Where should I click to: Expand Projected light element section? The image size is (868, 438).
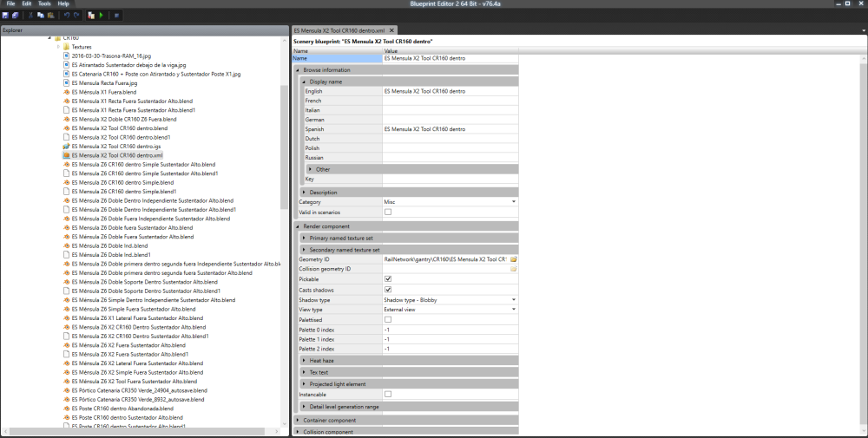pyautogui.click(x=304, y=384)
